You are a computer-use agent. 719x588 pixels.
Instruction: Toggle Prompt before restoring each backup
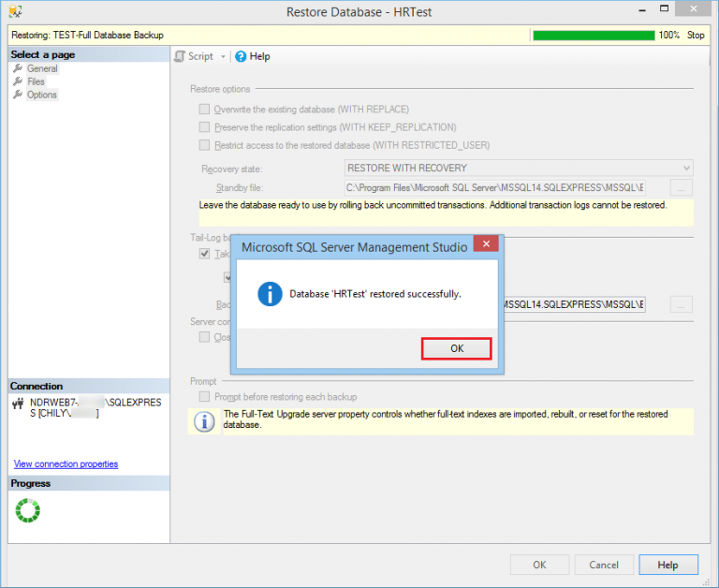(204, 397)
